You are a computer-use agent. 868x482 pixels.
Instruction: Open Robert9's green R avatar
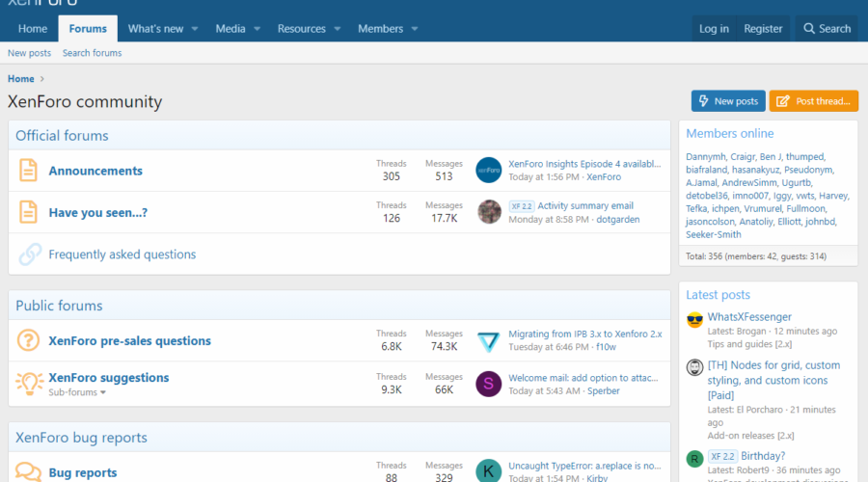(x=694, y=459)
